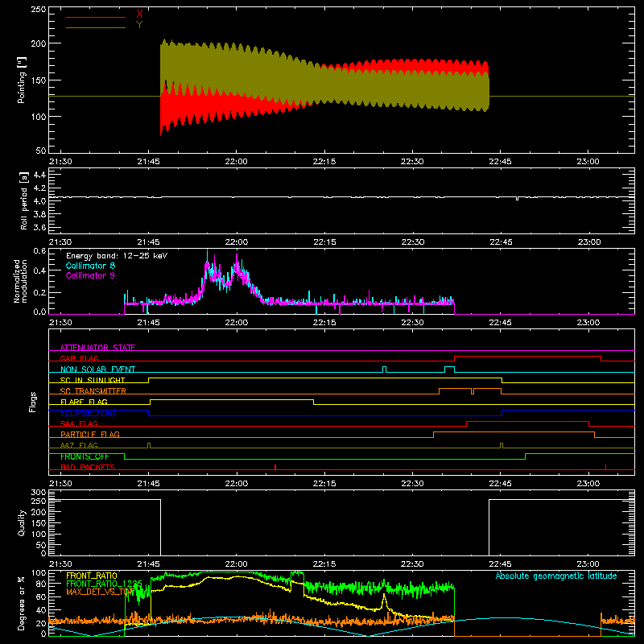
Task: Click the GAP_FLAG label
Action: pyautogui.click(x=79, y=358)
